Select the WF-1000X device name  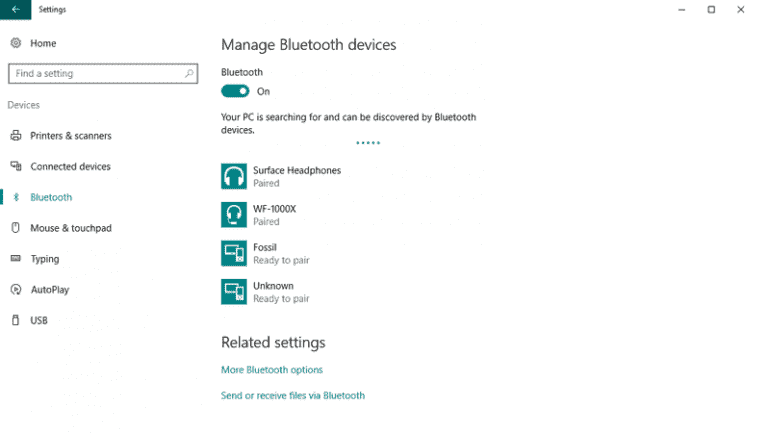coord(275,209)
